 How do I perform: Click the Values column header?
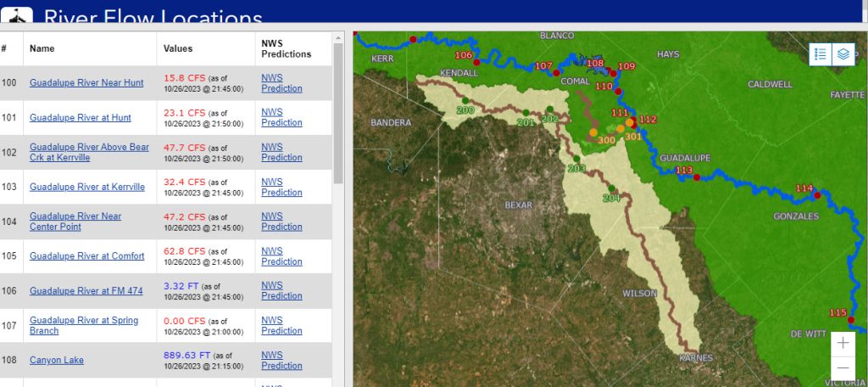point(178,48)
